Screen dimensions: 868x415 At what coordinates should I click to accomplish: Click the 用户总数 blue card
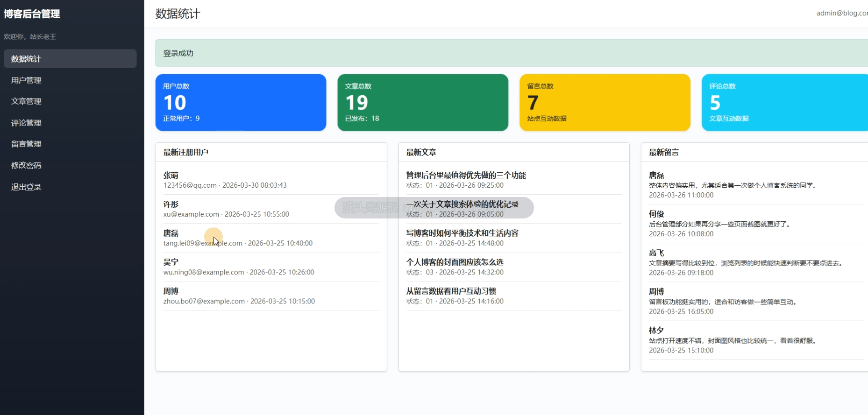point(241,103)
